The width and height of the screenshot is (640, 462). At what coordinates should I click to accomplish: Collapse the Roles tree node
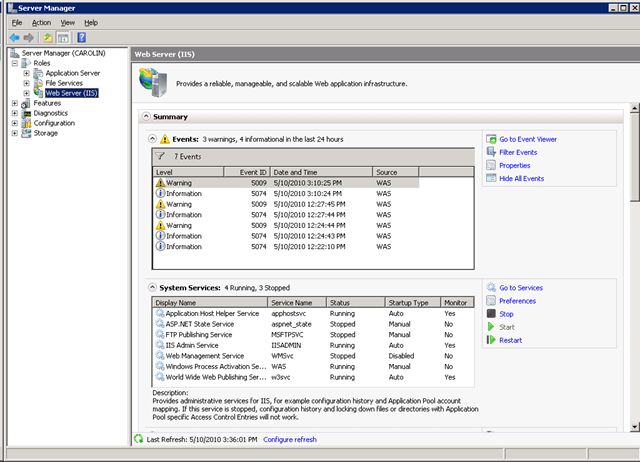click(15, 63)
